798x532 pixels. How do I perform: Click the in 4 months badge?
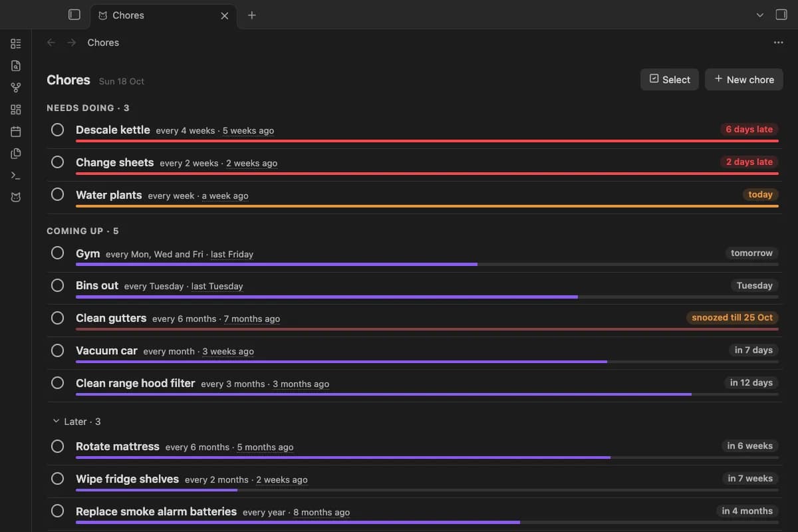[747, 511]
